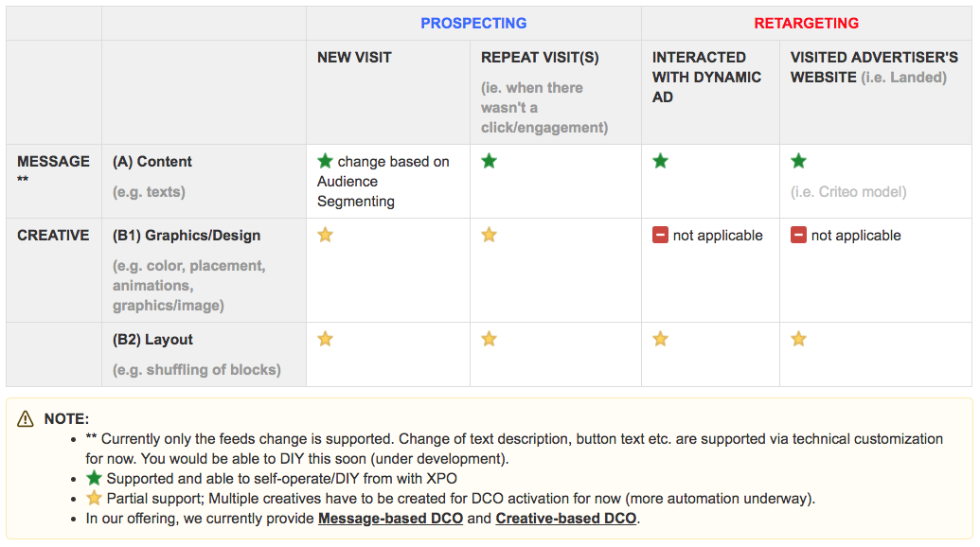Click green star under Repeat Visit(s) Content

[489, 161]
